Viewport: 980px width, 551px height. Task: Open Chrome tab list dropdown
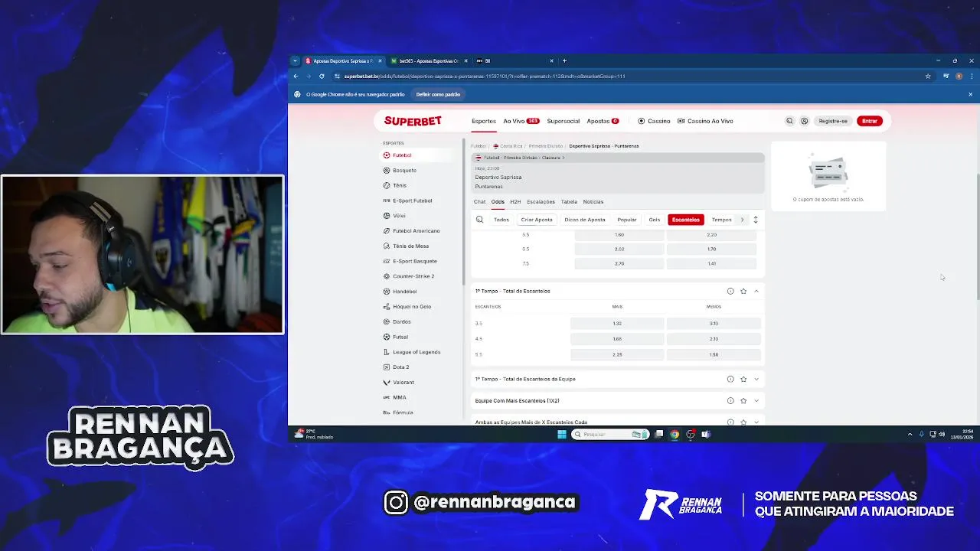(x=295, y=60)
